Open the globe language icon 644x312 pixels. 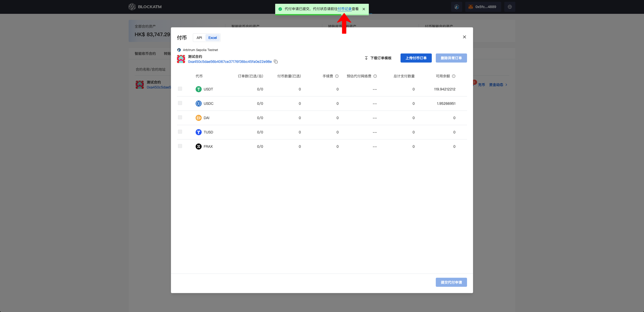coord(510,7)
